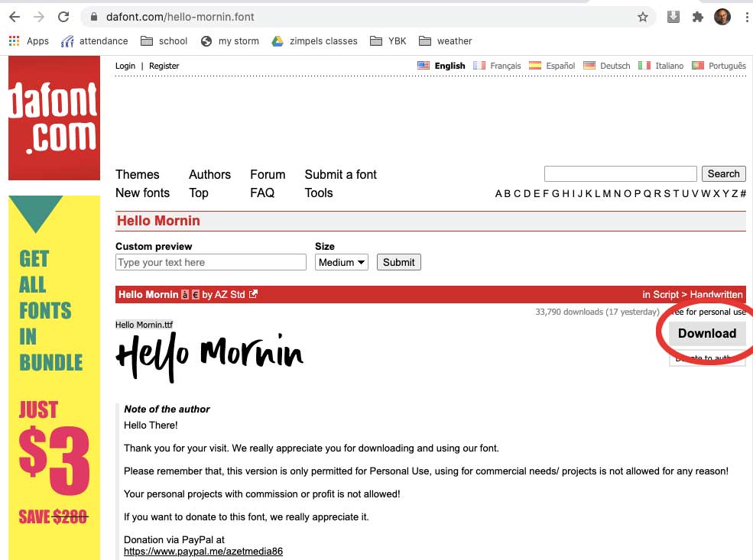Open the YBK bookmarks folder

tap(388, 41)
